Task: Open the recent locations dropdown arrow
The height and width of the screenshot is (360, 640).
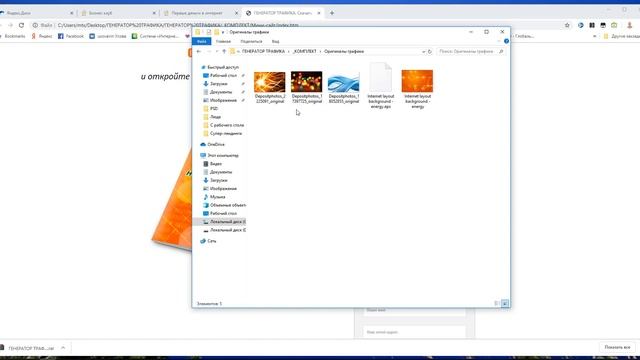Action: pyautogui.click(x=217, y=52)
